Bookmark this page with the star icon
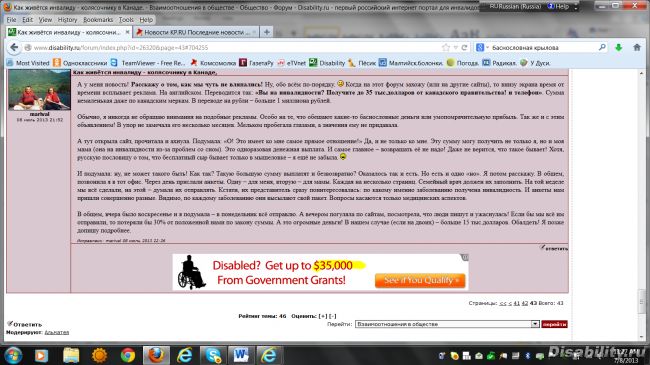This screenshot has height=365, width=650. click(446, 48)
